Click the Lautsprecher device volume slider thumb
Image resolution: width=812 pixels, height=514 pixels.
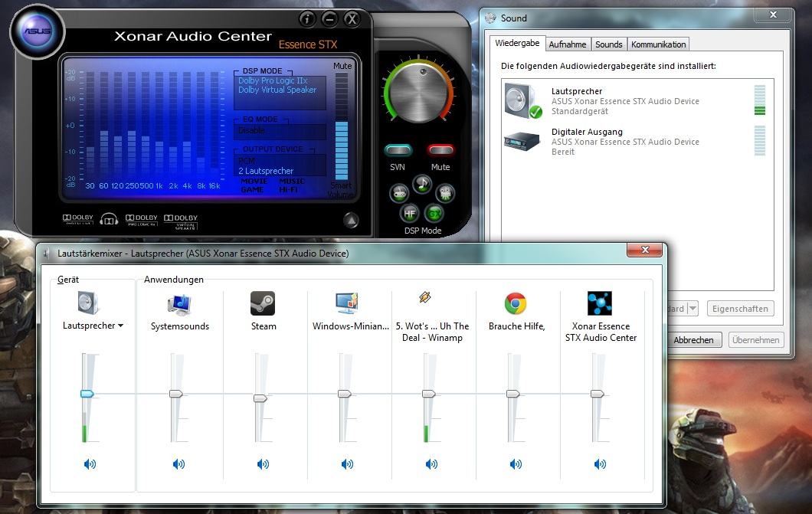pos(87,394)
